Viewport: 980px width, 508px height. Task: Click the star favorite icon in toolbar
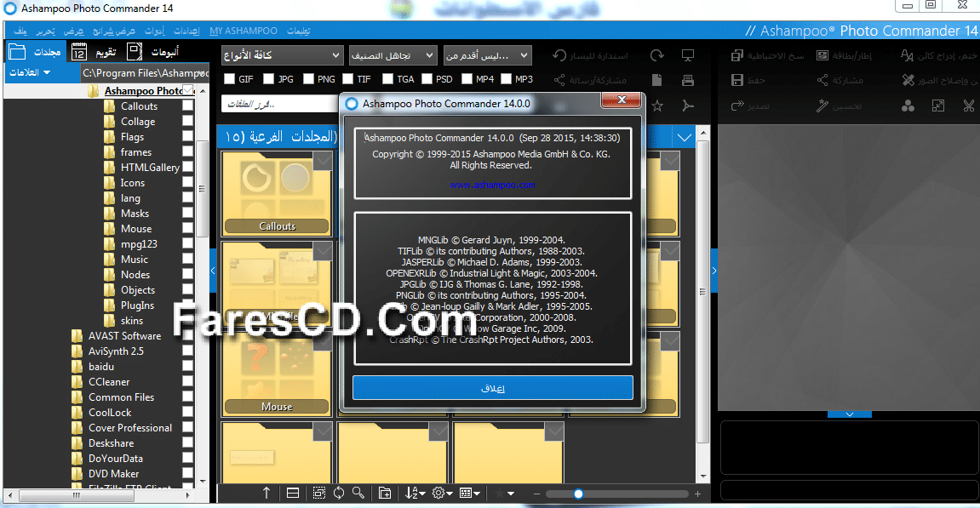click(656, 106)
